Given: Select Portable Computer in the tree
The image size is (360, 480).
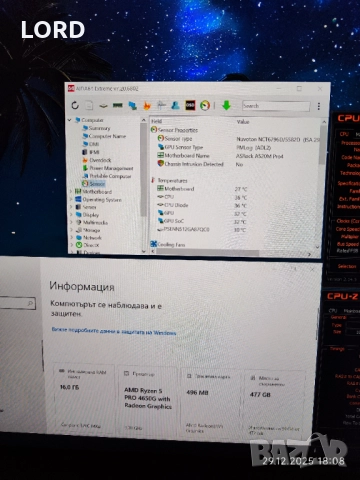Looking at the screenshot, I should 107,176.
